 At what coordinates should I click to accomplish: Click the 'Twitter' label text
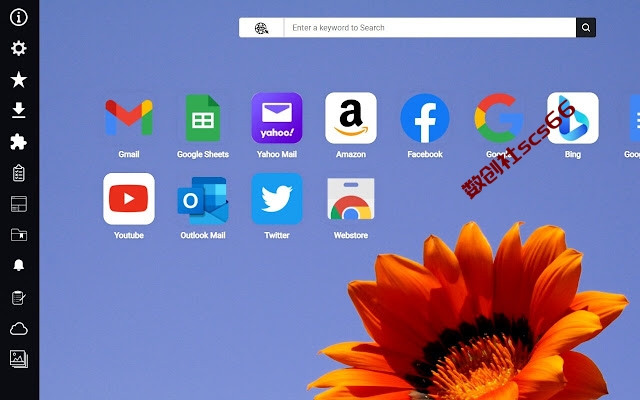(x=277, y=235)
